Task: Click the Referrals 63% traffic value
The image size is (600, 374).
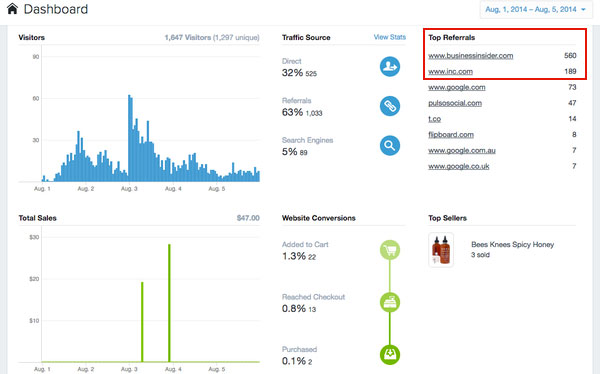Action: [x=292, y=112]
